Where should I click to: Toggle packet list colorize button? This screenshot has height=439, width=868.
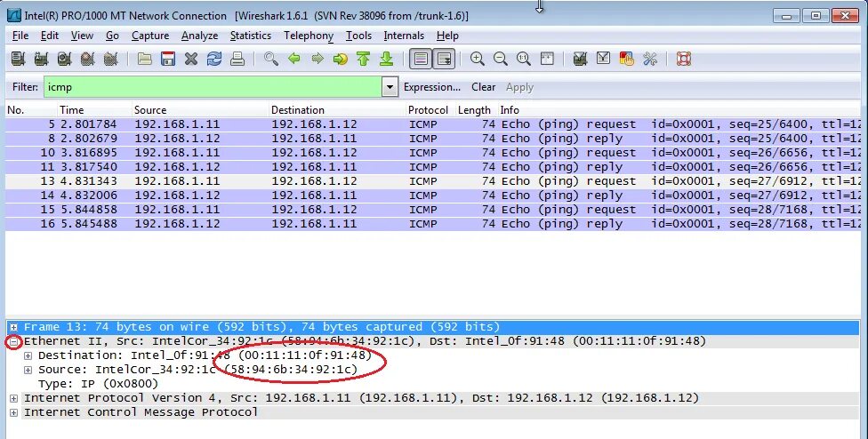click(421, 59)
